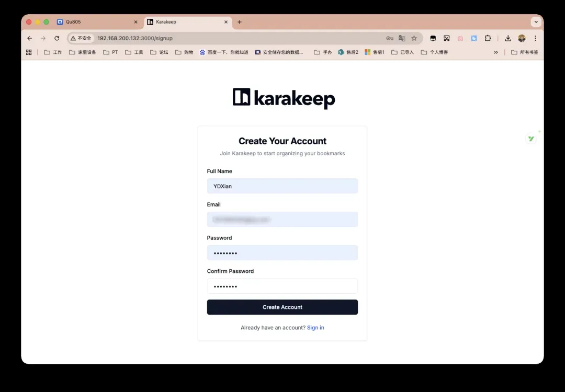The image size is (565, 392).
Task: Click the Create Account button
Action: [282, 307]
